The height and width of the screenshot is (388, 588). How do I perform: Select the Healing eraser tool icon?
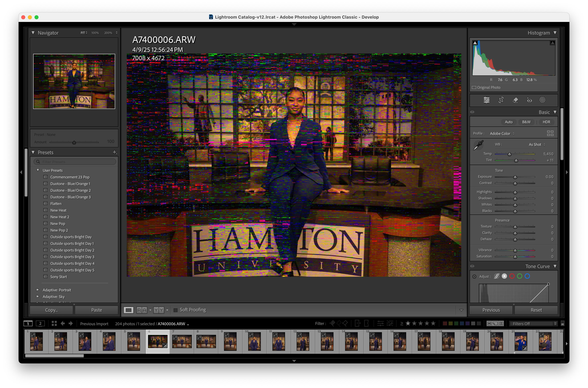click(515, 100)
